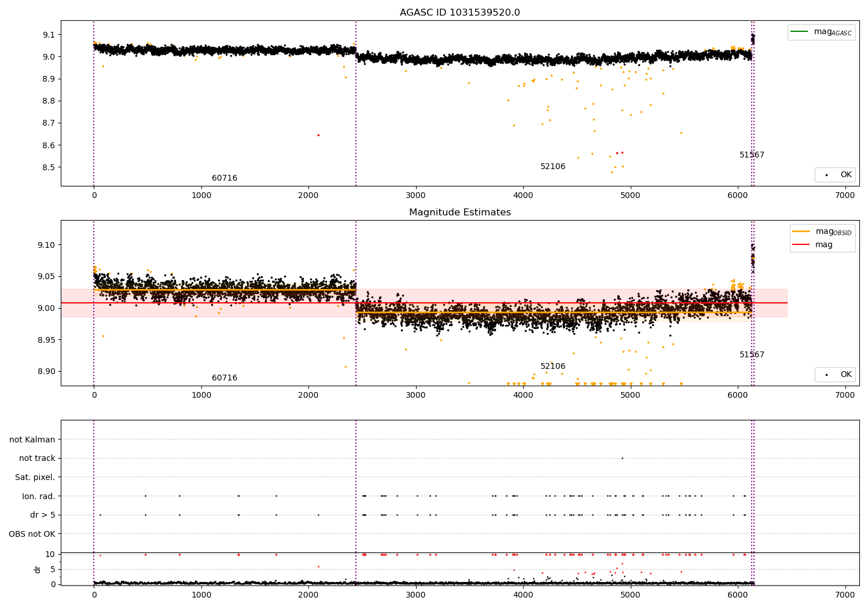Click y-axis tick '8.90' on middle plot

pyautogui.click(x=47, y=371)
